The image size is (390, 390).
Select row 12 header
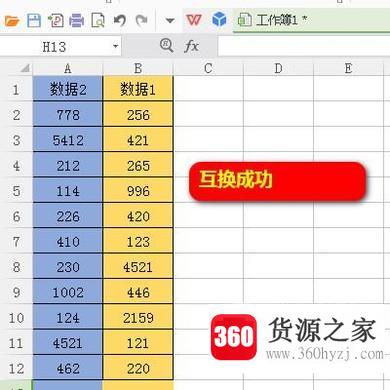(x=16, y=368)
